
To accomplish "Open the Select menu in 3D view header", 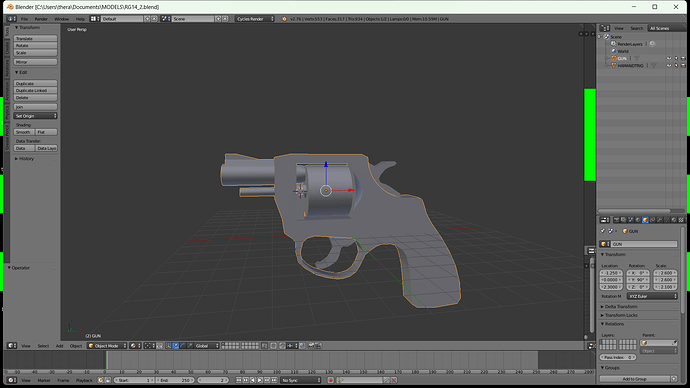I will (43, 346).
